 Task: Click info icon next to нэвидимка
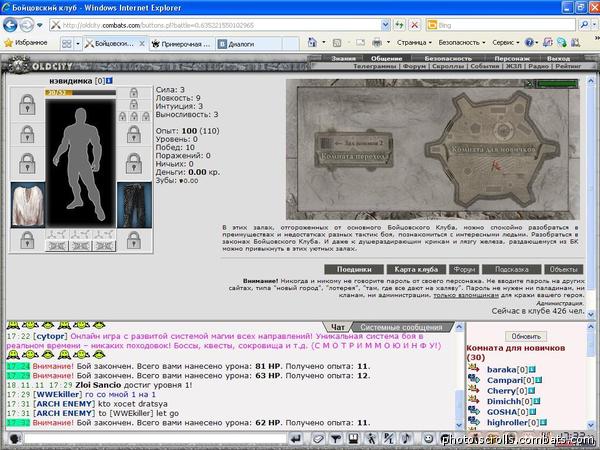click(x=109, y=81)
